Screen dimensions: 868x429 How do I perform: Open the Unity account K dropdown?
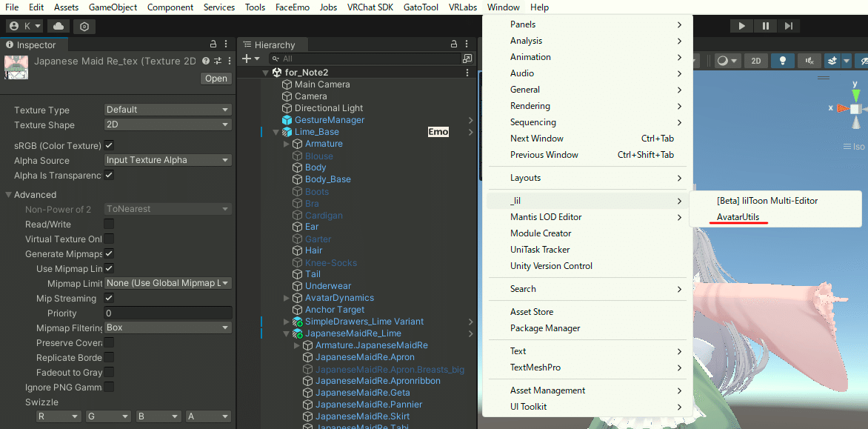coord(25,26)
